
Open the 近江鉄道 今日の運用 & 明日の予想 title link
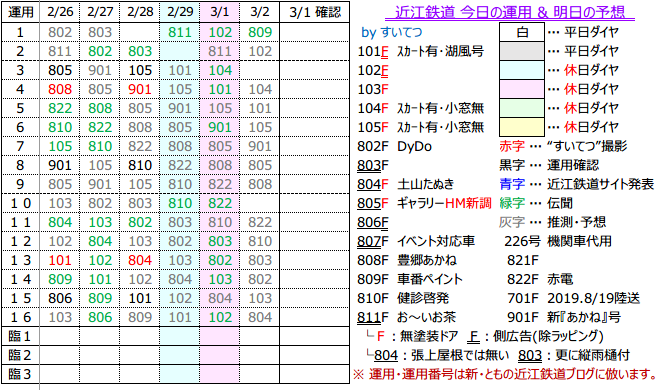pos(510,12)
